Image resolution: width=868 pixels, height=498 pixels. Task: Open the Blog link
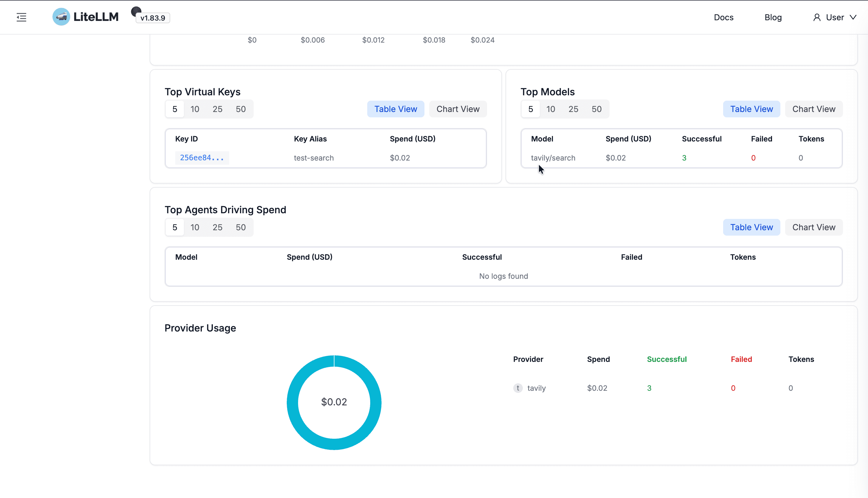(773, 18)
